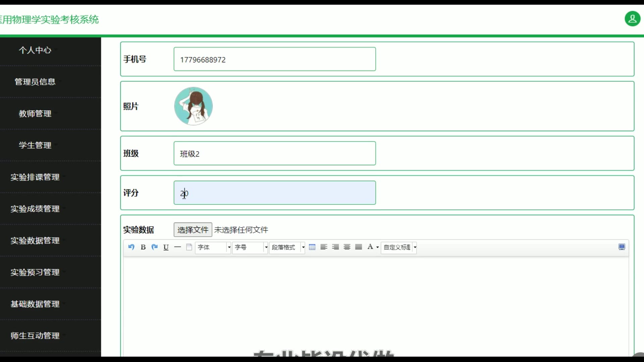Open 学生管理 in the sidebar

pos(35,145)
